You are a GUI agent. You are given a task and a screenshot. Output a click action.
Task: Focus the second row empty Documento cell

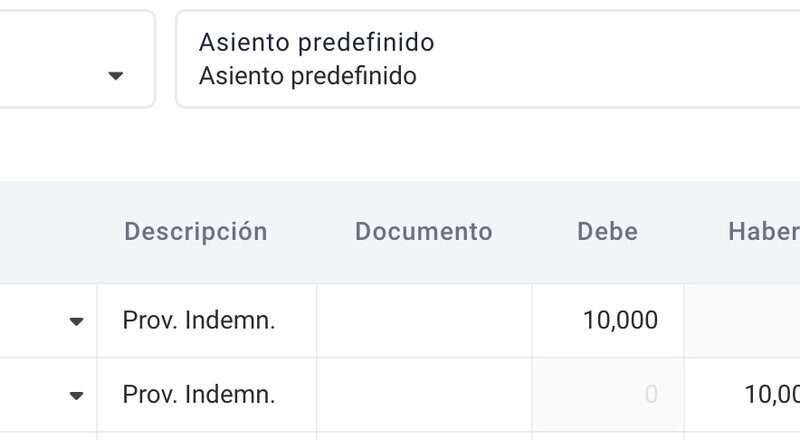point(424,395)
